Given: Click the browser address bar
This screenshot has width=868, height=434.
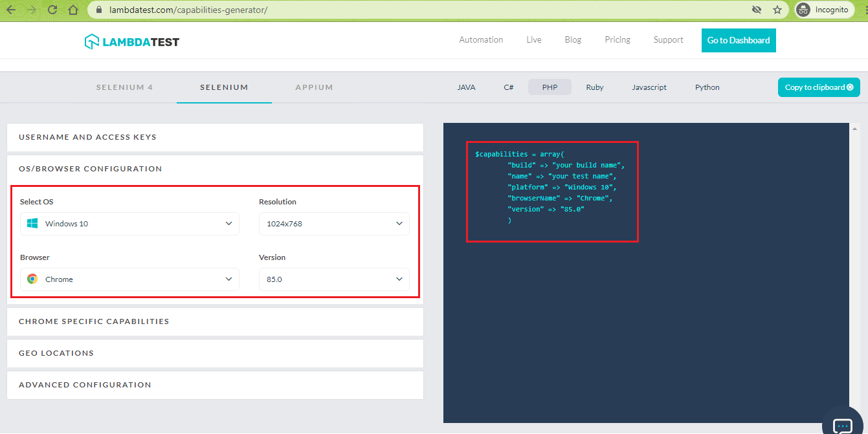Looking at the screenshot, I should 259,10.
